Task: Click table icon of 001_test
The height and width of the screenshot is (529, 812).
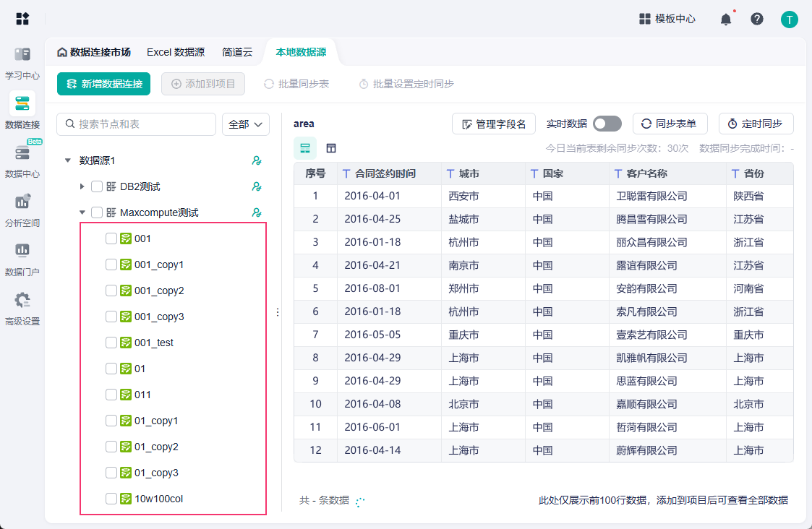Action: (x=125, y=343)
